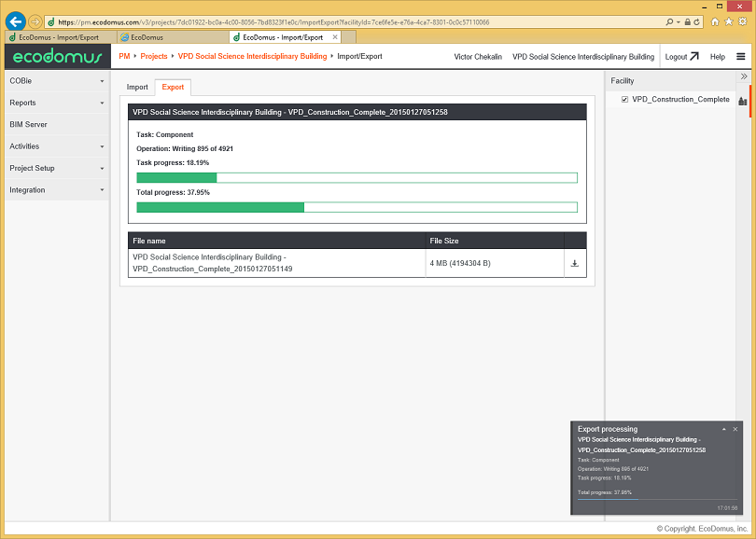
Task: Open the hamburger menu beside Help
Action: point(743,56)
